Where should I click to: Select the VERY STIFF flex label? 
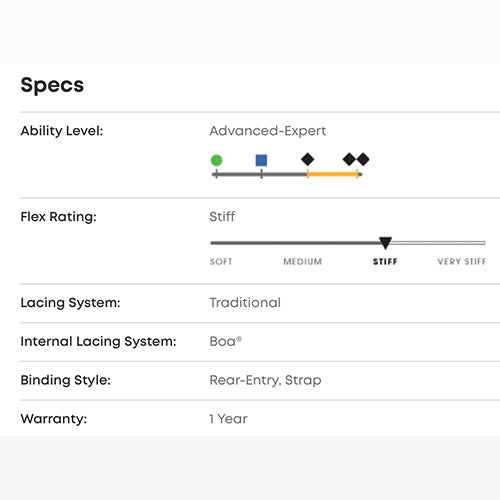(x=462, y=262)
